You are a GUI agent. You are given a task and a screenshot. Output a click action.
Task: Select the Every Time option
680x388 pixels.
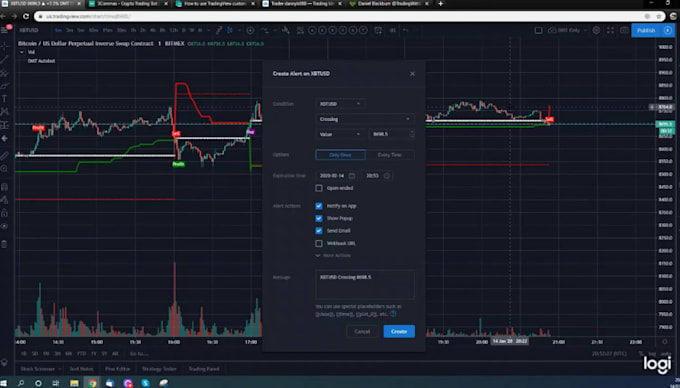[389, 155]
